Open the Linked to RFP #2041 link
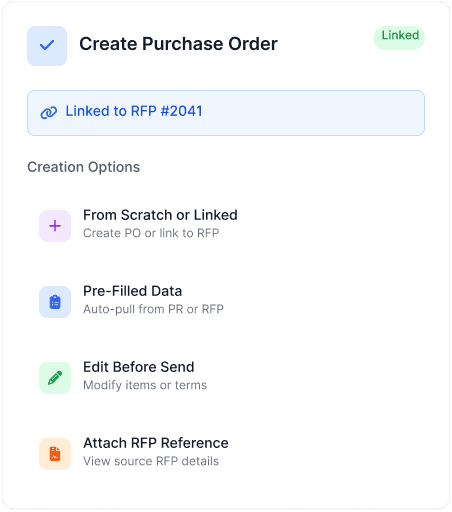 pos(134,111)
